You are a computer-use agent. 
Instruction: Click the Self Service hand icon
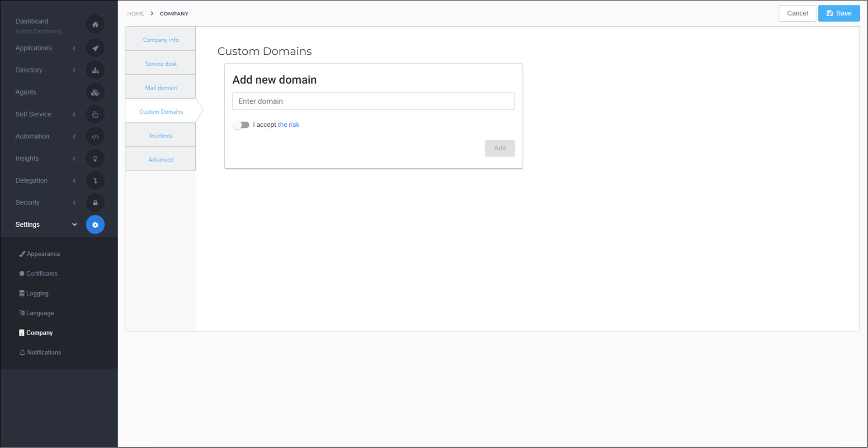click(95, 114)
